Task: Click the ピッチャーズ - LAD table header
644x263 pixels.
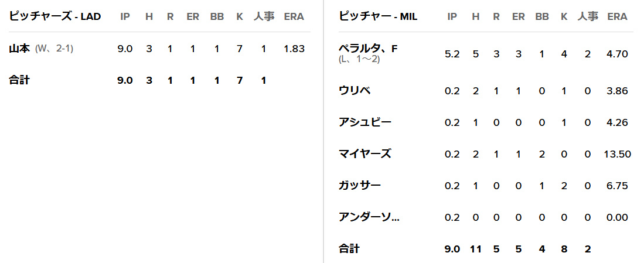Action: tap(55, 16)
